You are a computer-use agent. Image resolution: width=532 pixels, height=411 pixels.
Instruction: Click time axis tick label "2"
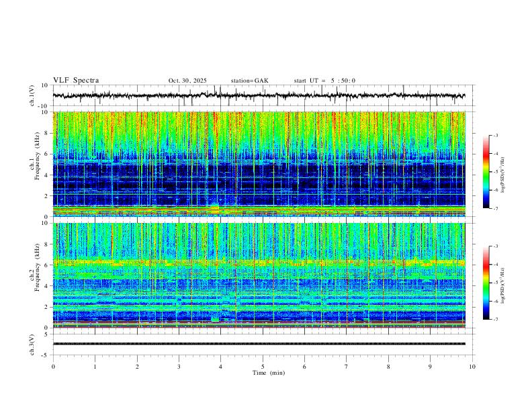coord(137,367)
